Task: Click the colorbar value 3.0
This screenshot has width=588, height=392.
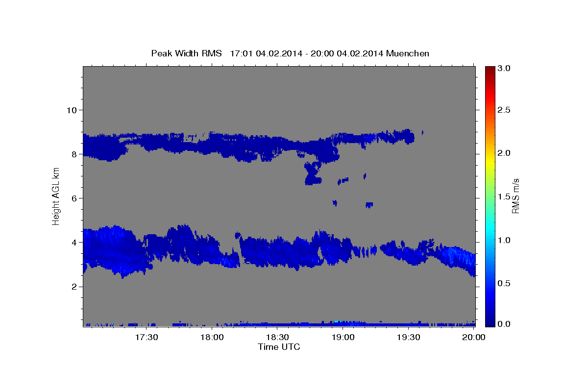Action: (x=505, y=68)
